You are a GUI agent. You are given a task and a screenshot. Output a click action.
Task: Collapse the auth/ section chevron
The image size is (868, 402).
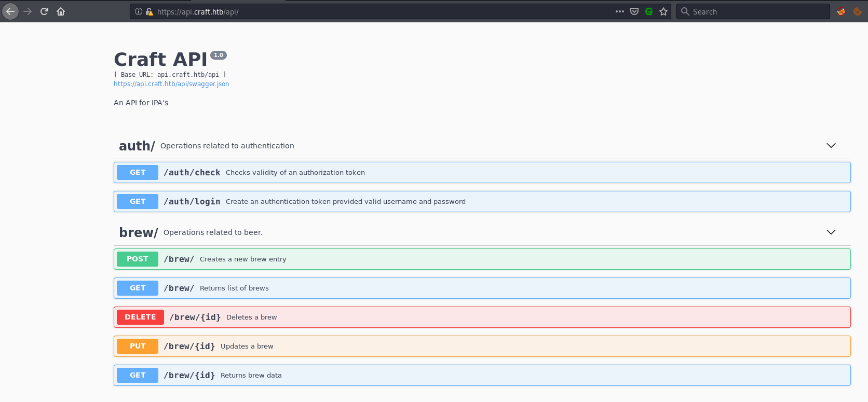(831, 145)
